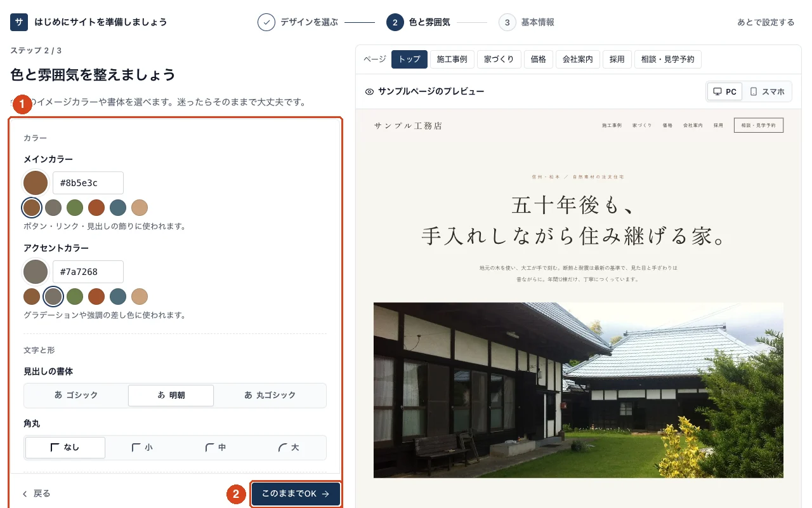Choose the 明朝 heading font
812x508 pixels.
tap(171, 395)
